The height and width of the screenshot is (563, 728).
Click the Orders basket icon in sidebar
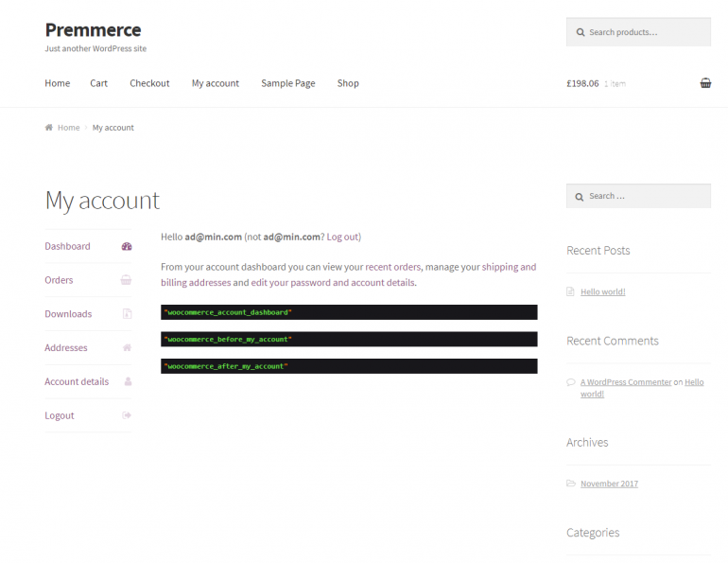[x=127, y=280]
